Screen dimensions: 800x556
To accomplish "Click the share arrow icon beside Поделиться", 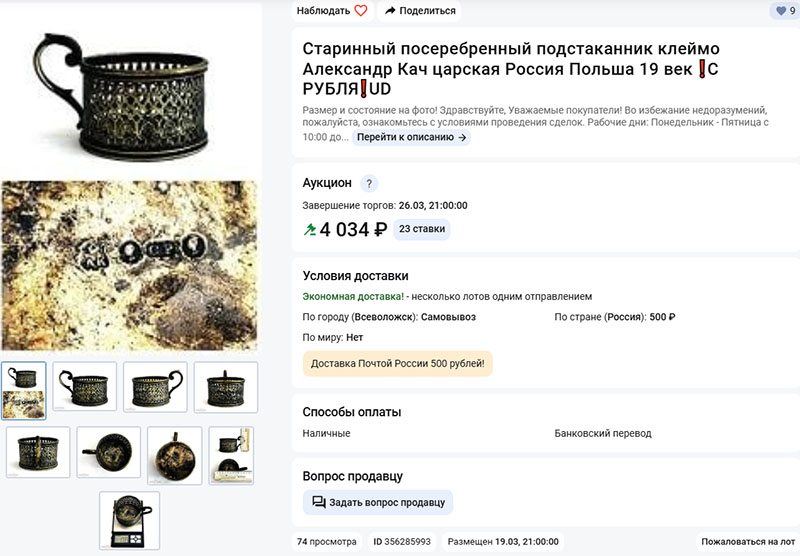I will (390, 10).
